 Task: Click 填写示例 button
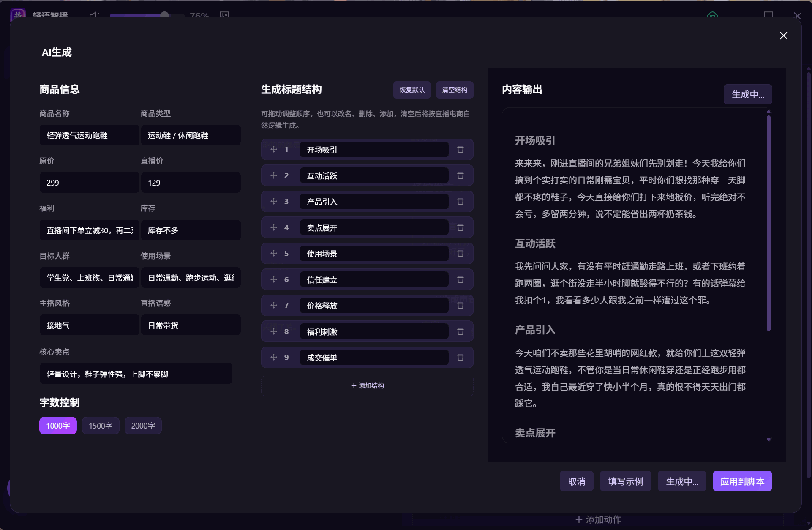tap(625, 481)
